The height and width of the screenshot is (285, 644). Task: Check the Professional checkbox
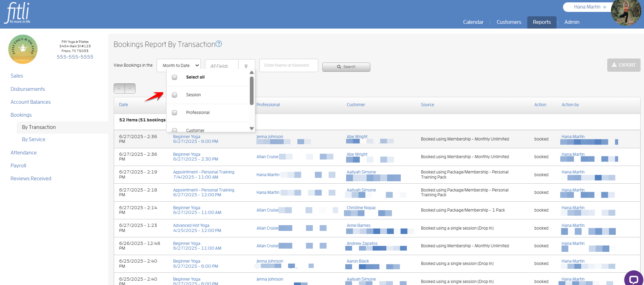pos(174,113)
